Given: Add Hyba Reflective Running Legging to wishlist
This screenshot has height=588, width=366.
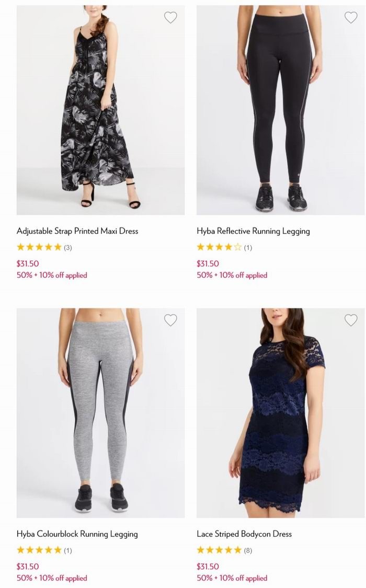Looking at the screenshot, I should click(351, 17).
